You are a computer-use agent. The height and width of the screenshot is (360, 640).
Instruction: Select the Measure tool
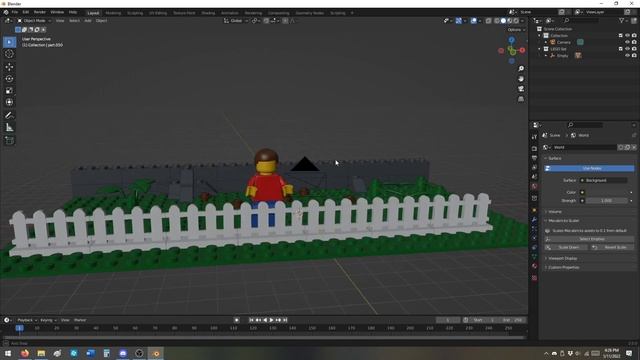tap(9, 128)
